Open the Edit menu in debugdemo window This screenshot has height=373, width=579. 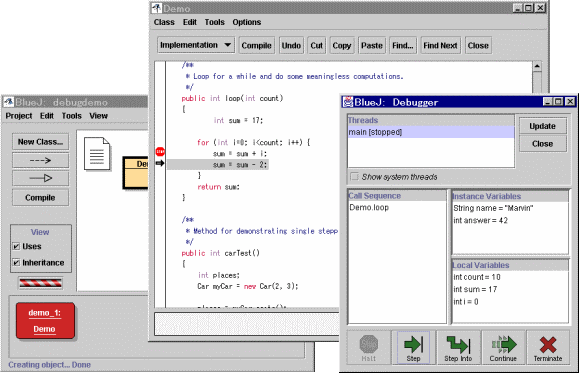coord(47,116)
